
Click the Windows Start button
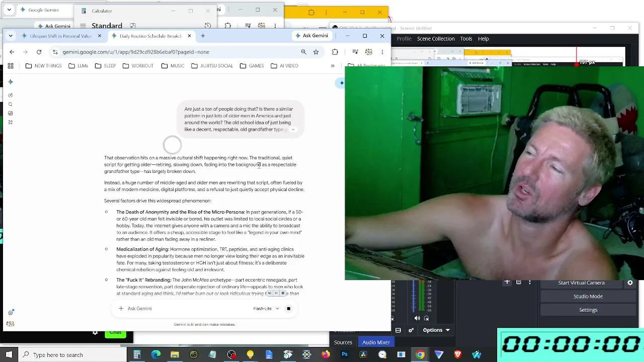pos(9,355)
